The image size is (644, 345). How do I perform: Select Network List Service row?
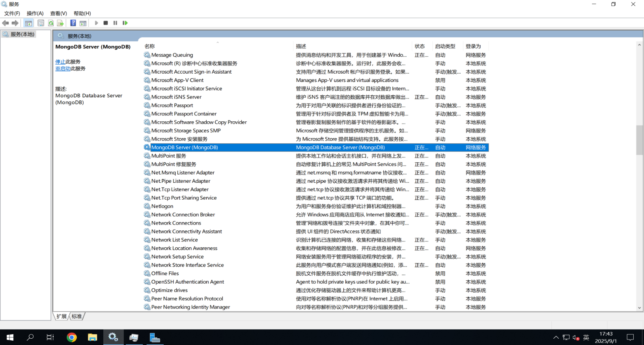[316, 240]
